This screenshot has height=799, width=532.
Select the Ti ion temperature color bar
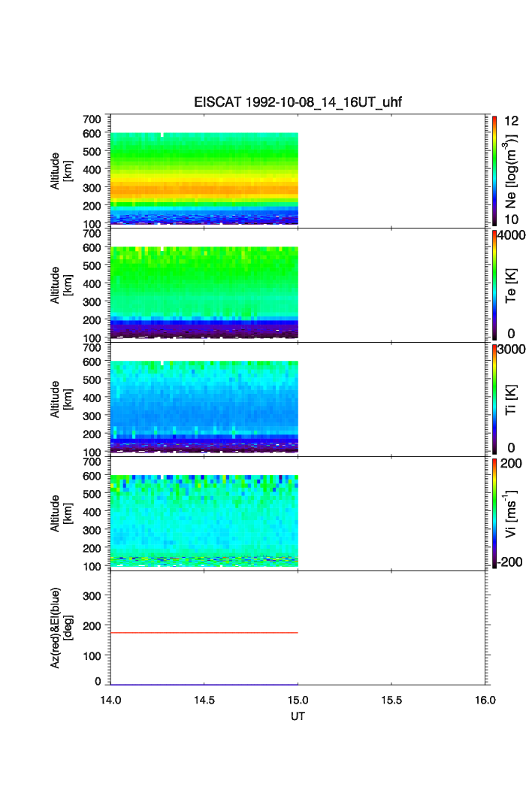point(494,399)
